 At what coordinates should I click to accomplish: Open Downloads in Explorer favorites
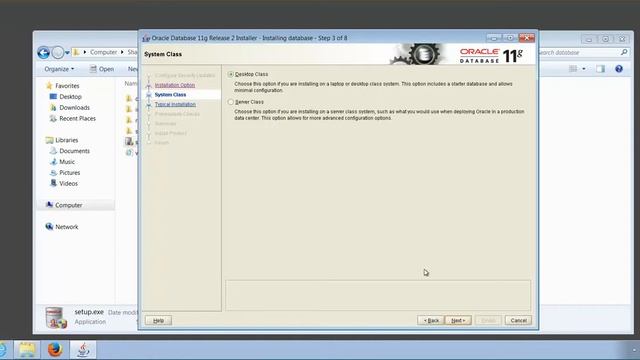click(74, 108)
